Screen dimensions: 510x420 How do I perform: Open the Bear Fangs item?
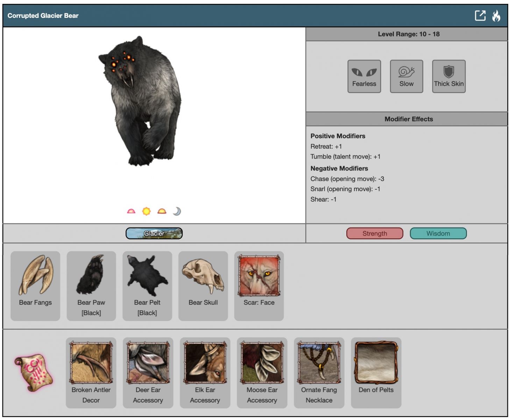pyautogui.click(x=35, y=285)
